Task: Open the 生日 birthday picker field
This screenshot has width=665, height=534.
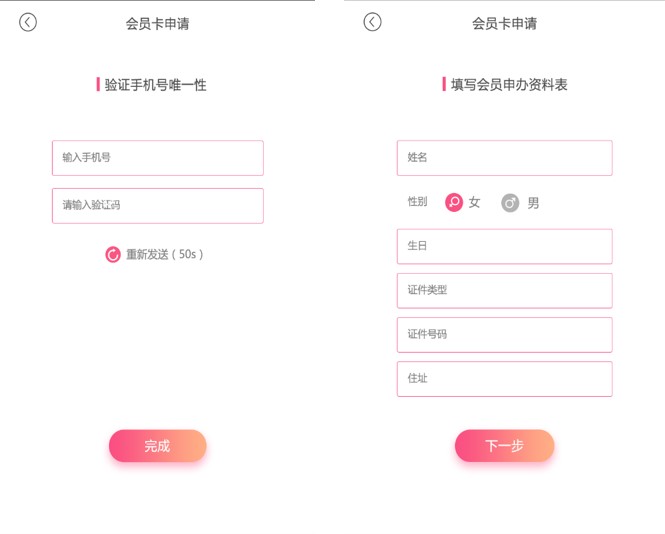Action: coord(505,246)
